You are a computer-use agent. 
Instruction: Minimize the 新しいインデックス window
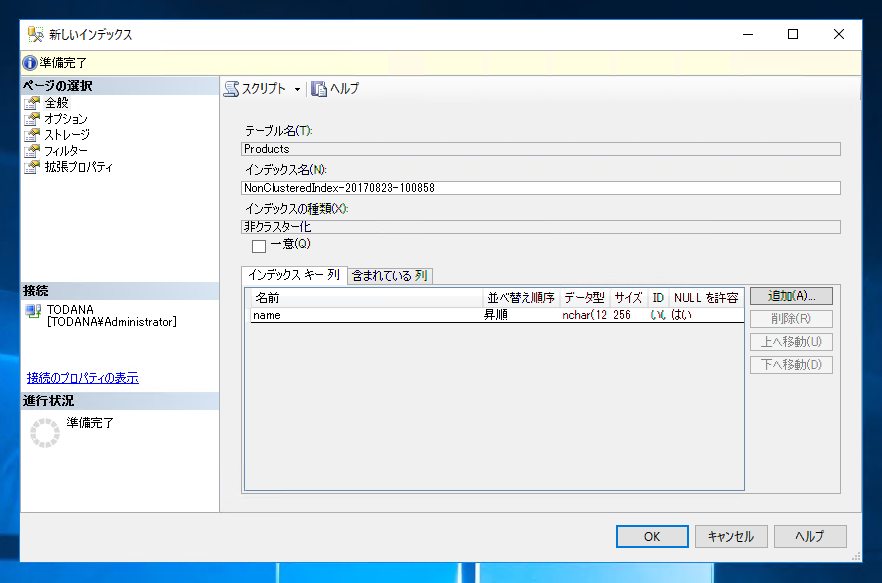[x=748, y=34]
